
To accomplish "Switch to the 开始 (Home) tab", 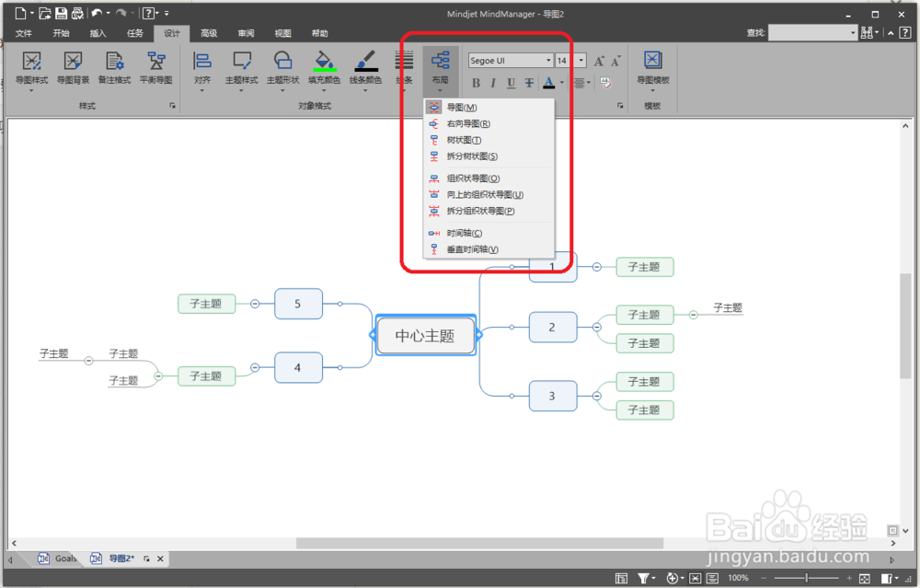I will [x=61, y=33].
